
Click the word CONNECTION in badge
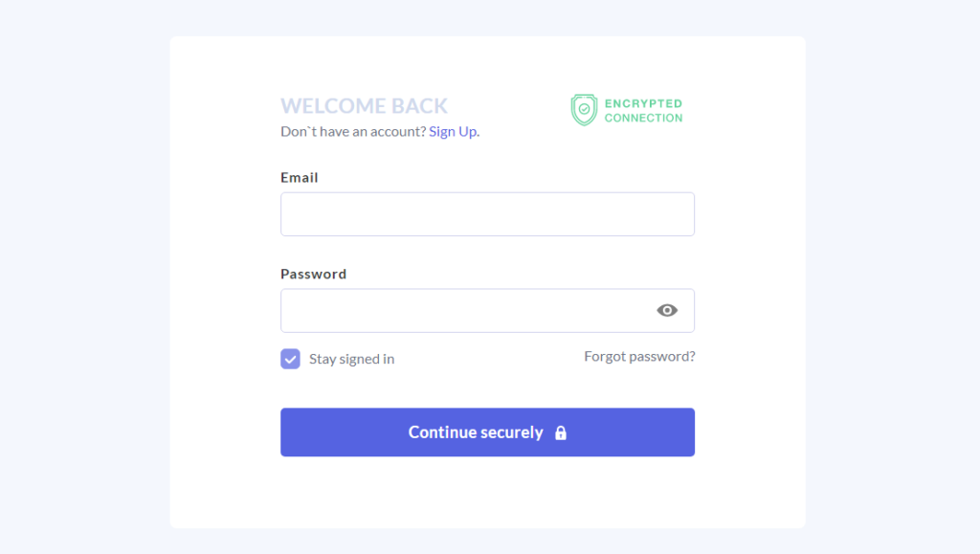643,118
